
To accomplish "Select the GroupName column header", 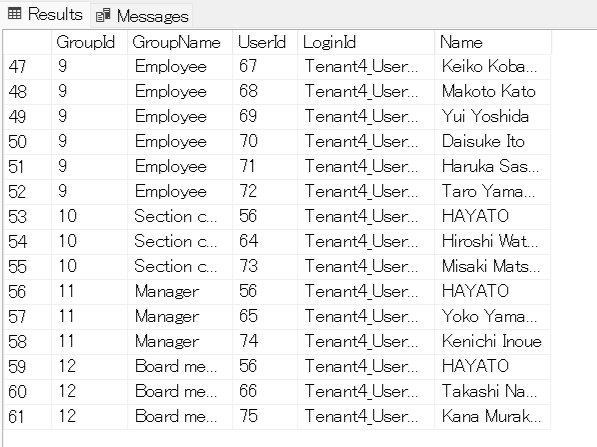I will pyautogui.click(x=180, y=42).
